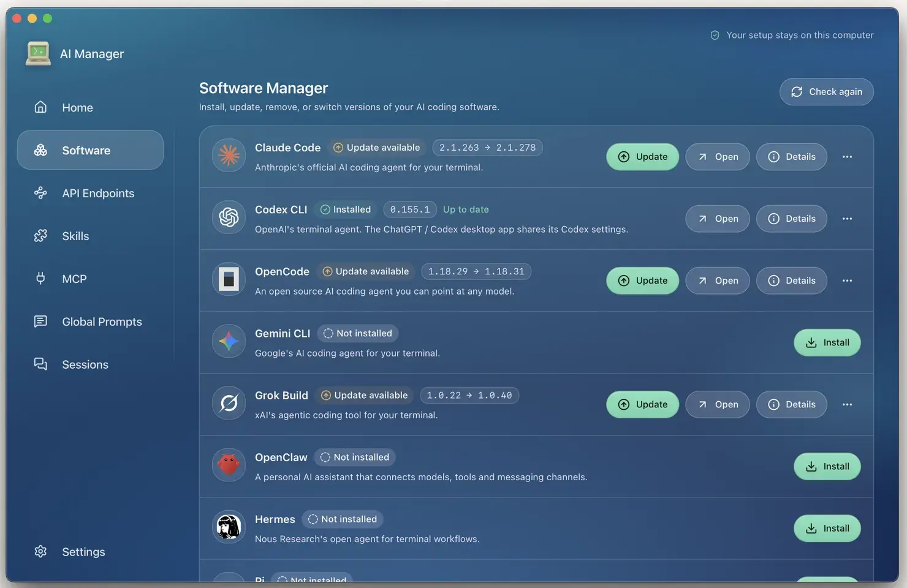The width and height of the screenshot is (907, 588).
Task: Click Gemini CLI's Not installed badge
Action: pyautogui.click(x=358, y=333)
